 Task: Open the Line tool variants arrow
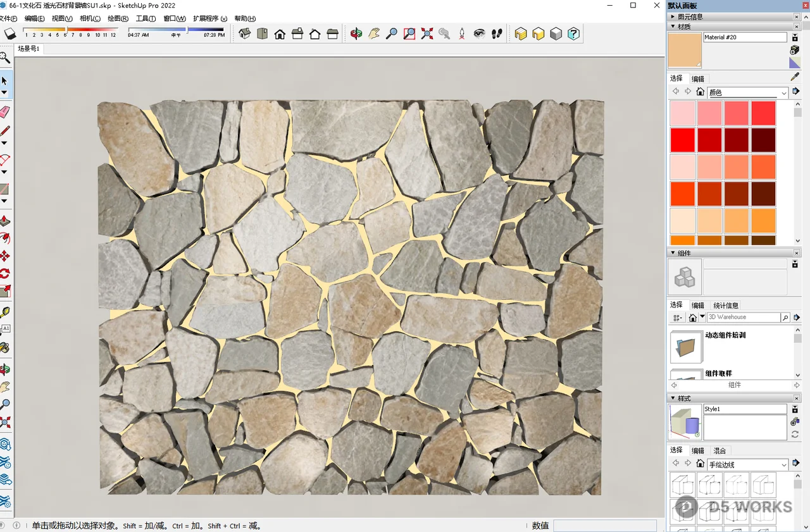coord(4,143)
